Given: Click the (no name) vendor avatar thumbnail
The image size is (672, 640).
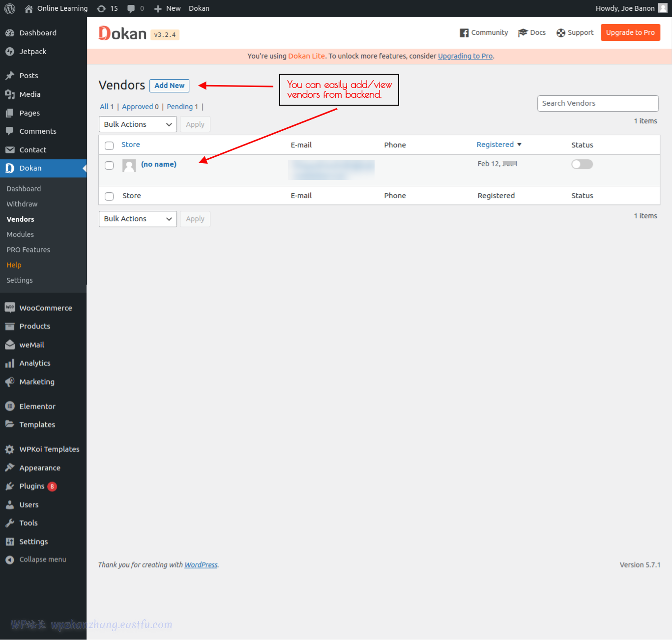Looking at the screenshot, I should coord(129,166).
